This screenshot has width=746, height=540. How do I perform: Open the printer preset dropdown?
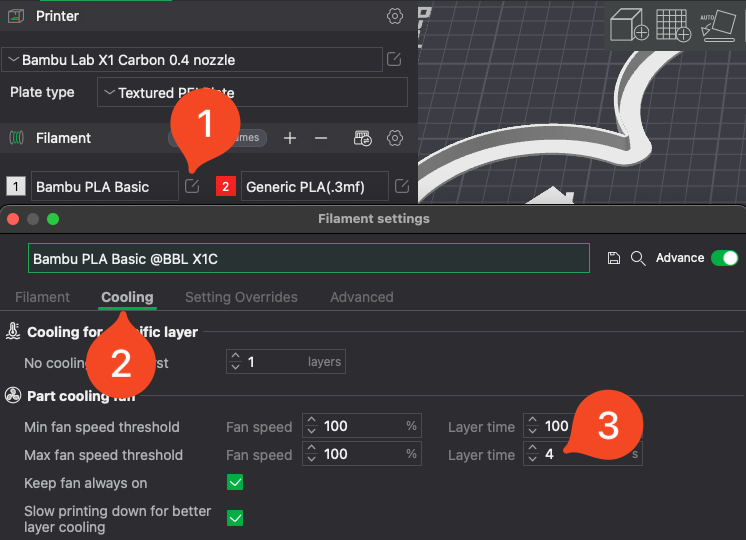pos(192,60)
